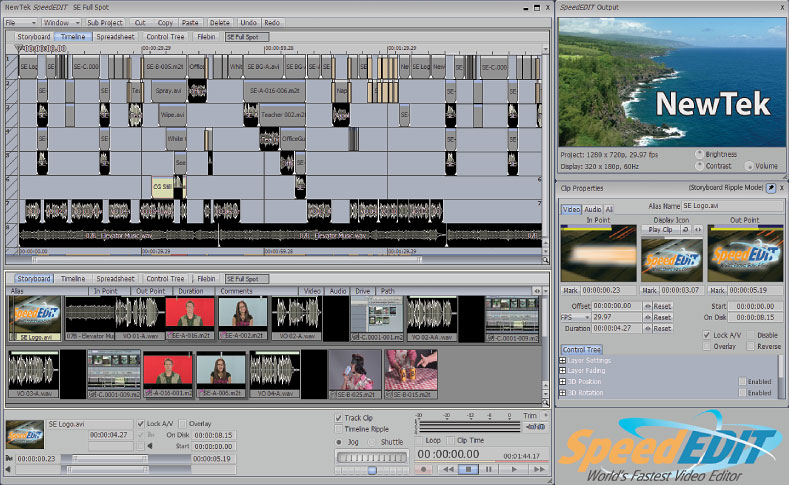Screen dimensions: 789x485
Task: Enable the Timeline Ripple checkbox
Action: (x=338, y=429)
